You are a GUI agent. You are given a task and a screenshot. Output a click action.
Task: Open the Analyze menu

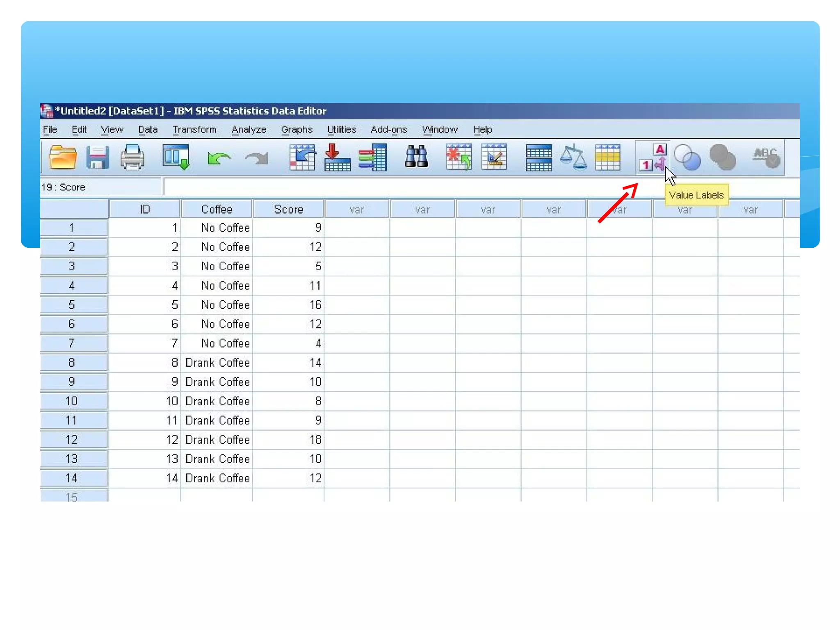tap(249, 130)
